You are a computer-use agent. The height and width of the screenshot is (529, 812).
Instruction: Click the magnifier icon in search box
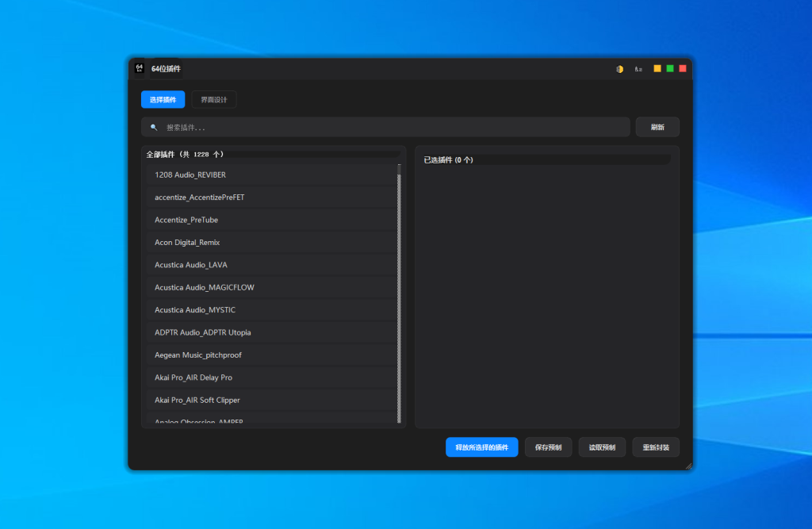point(154,127)
